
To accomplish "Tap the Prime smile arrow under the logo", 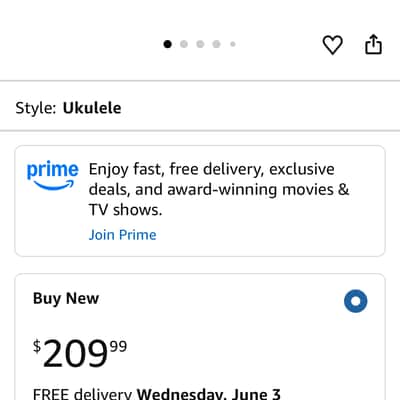I will pos(53,186).
